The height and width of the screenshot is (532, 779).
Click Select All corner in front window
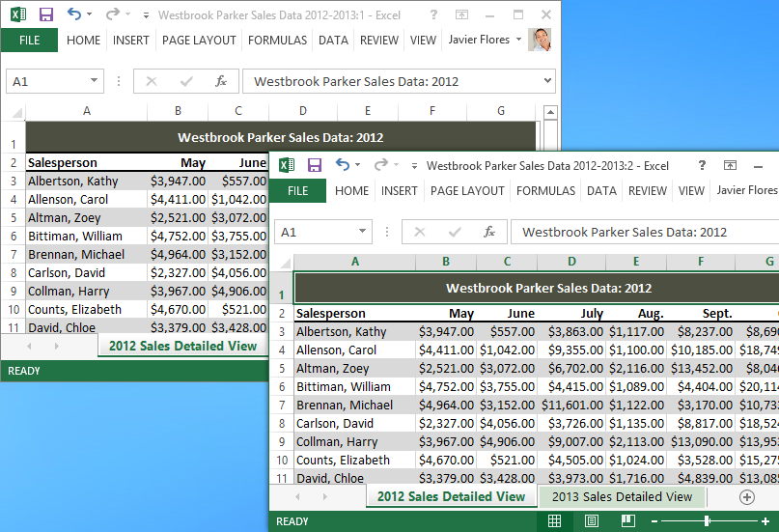click(x=285, y=264)
